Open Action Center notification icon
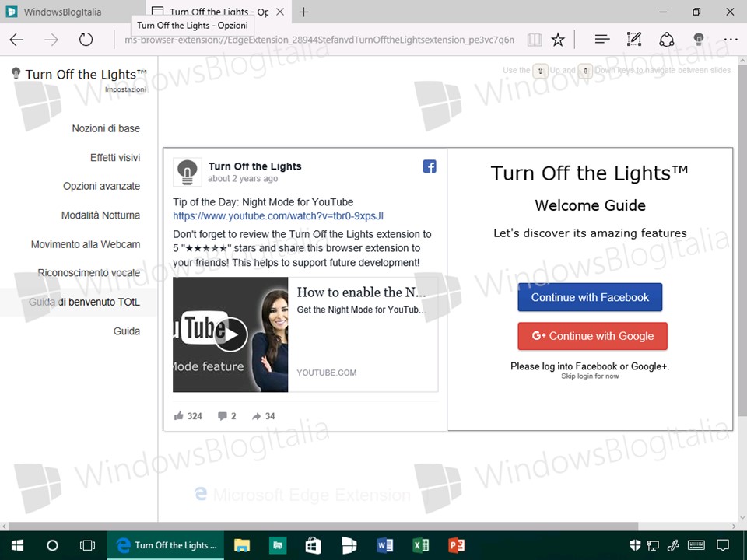 click(723, 545)
